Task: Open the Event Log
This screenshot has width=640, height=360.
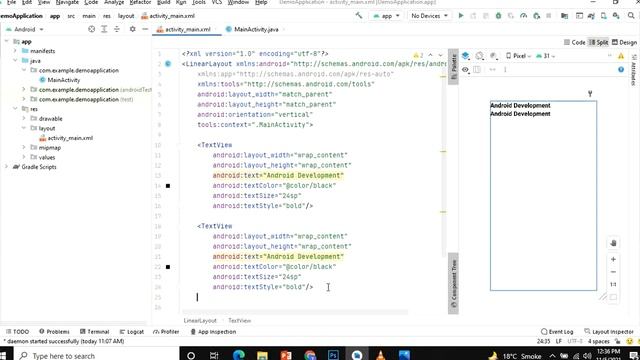Action: coord(557,331)
